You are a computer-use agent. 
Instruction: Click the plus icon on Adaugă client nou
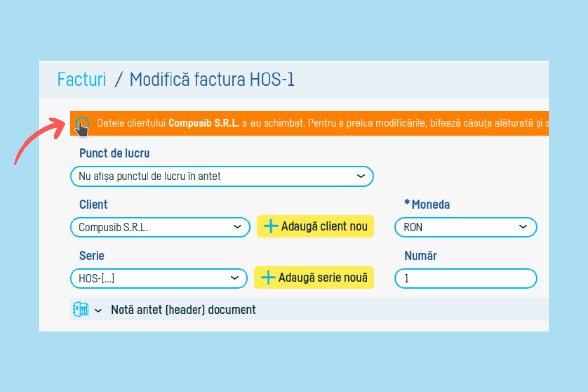pos(270,226)
